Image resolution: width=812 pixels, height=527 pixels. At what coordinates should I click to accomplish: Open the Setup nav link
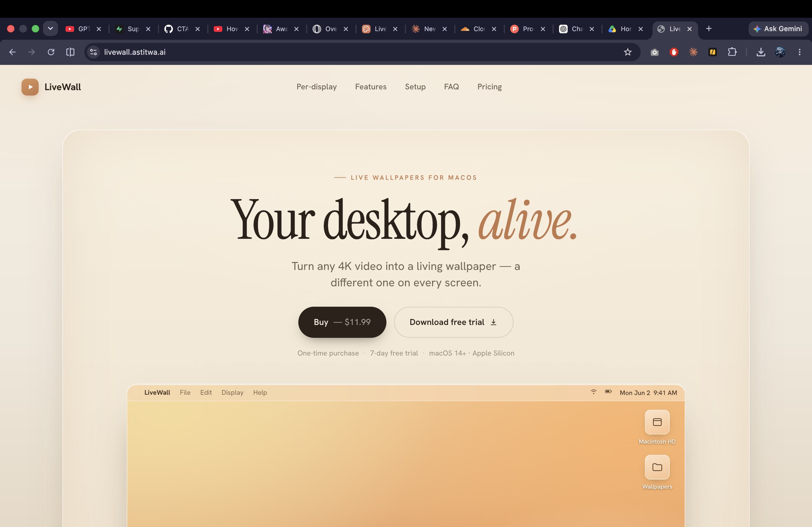[415, 87]
